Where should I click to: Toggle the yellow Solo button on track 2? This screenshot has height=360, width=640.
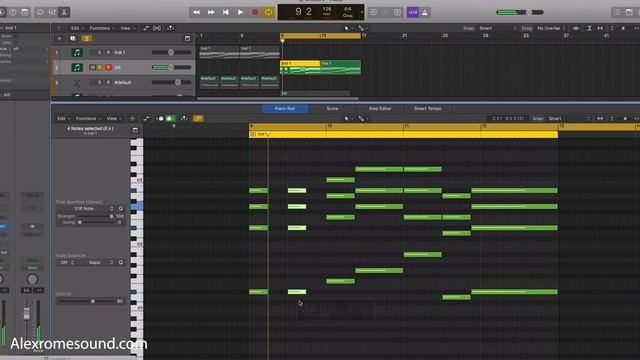(100, 67)
